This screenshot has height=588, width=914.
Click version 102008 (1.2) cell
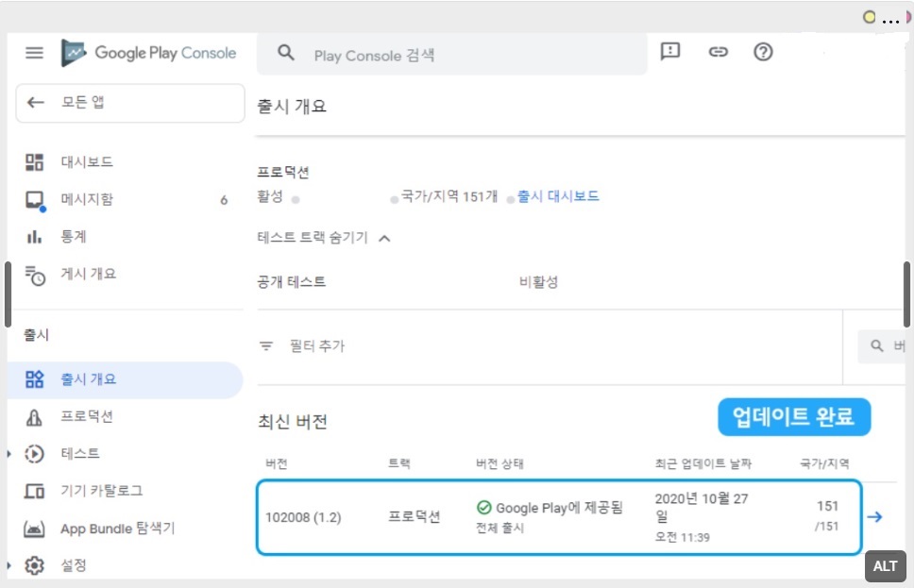click(303, 517)
